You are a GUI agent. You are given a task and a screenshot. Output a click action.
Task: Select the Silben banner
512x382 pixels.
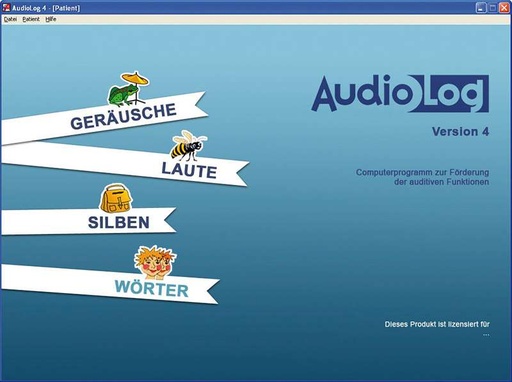(88, 222)
